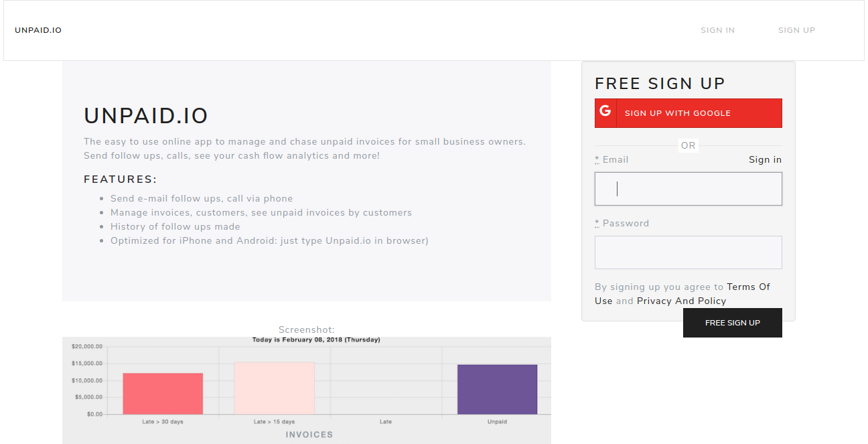Click the UNPAID.IO main heading
This screenshot has width=868, height=444.
tap(146, 116)
